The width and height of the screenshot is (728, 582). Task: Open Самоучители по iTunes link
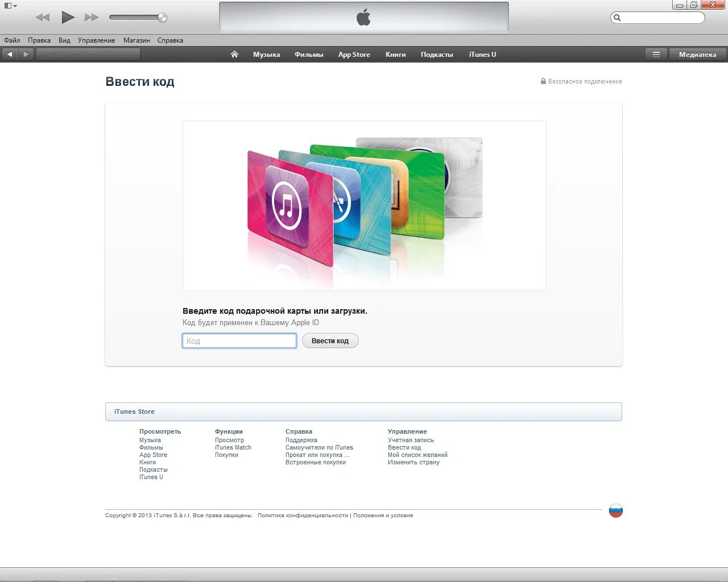click(x=319, y=447)
